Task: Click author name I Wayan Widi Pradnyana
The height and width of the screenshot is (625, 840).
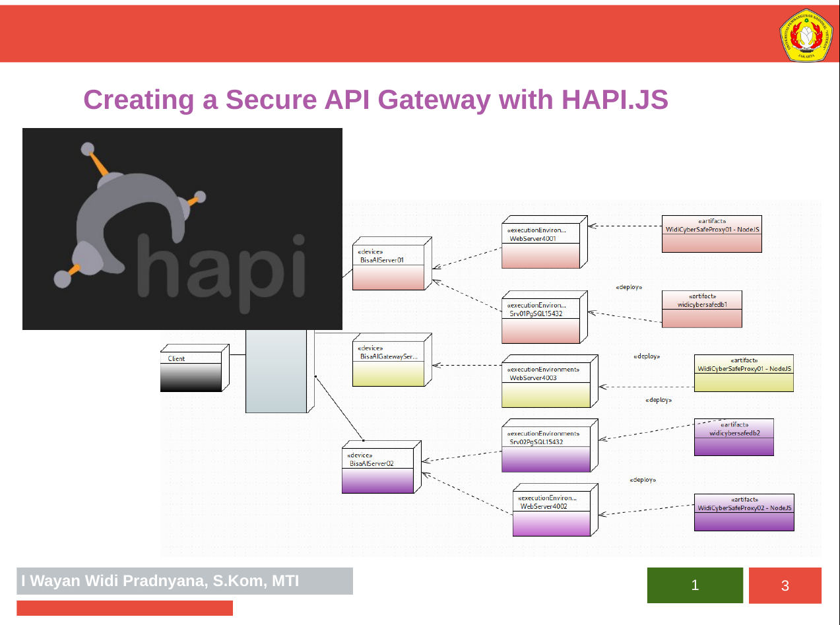Action: point(160,581)
